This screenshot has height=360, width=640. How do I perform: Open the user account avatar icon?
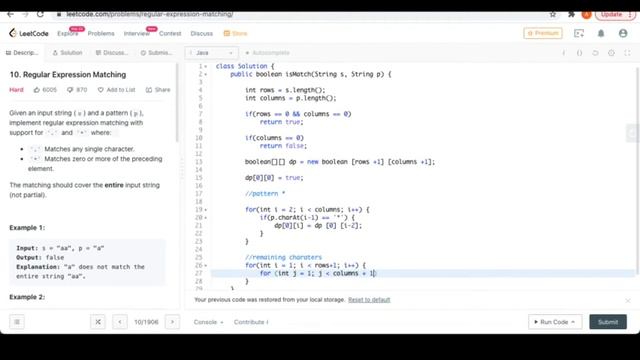click(623, 33)
